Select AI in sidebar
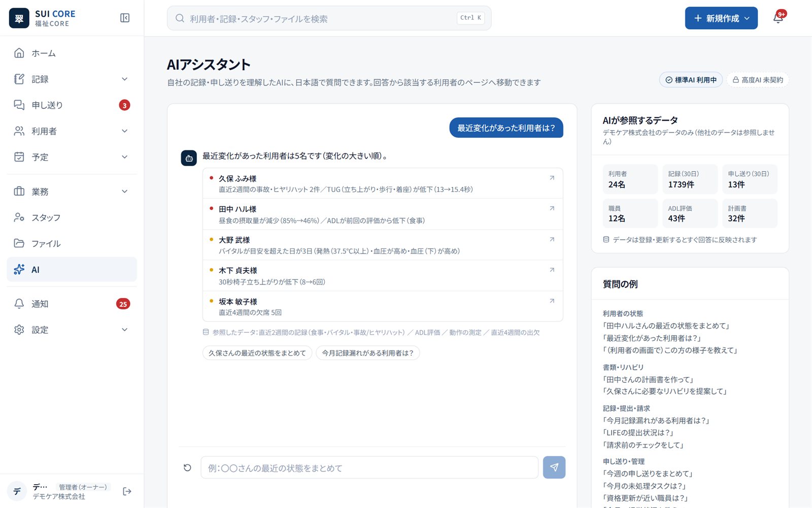The width and height of the screenshot is (812, 508). 72,269
